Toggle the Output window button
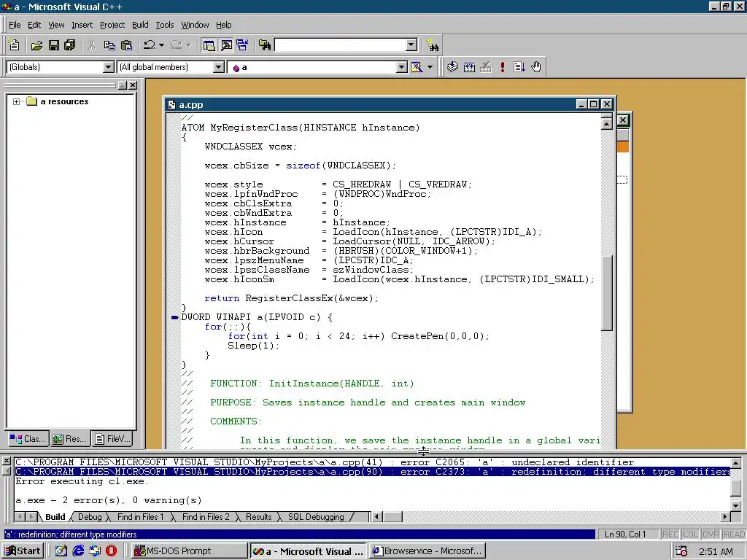This screenshot has width=747, height=560. 226,45
